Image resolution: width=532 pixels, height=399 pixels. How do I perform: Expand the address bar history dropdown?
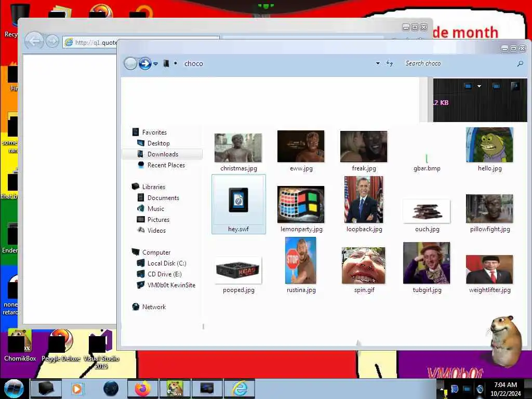[378, 63]
